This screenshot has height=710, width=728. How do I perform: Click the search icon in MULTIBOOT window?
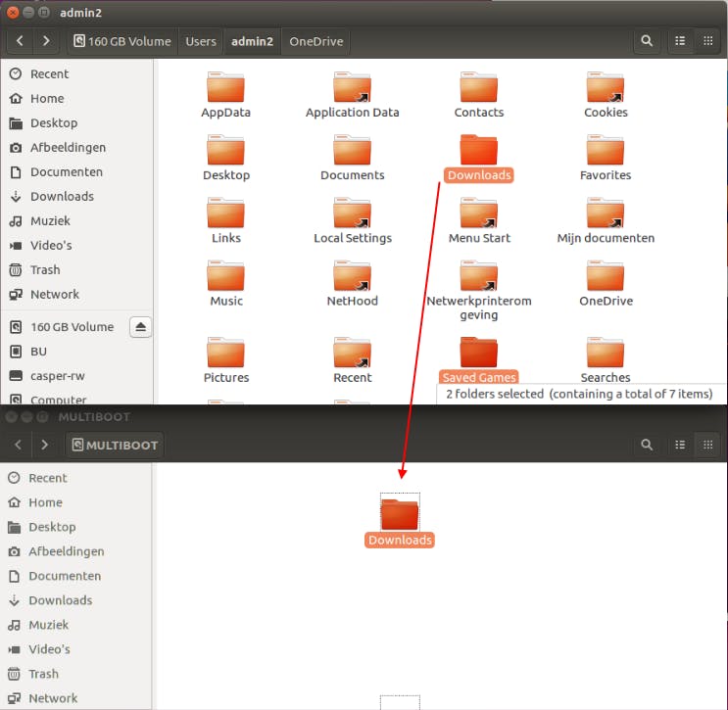pyautogui.click(x=647, y=445)
